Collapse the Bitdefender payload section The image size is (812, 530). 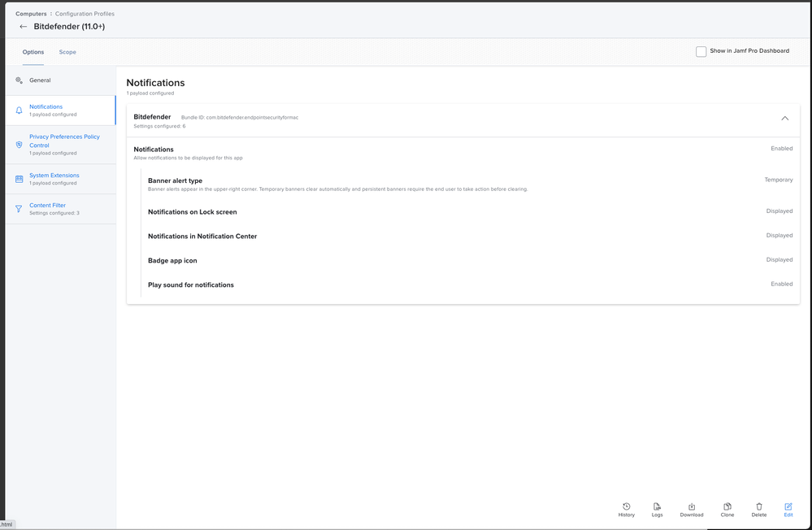[x=785, y=119]
